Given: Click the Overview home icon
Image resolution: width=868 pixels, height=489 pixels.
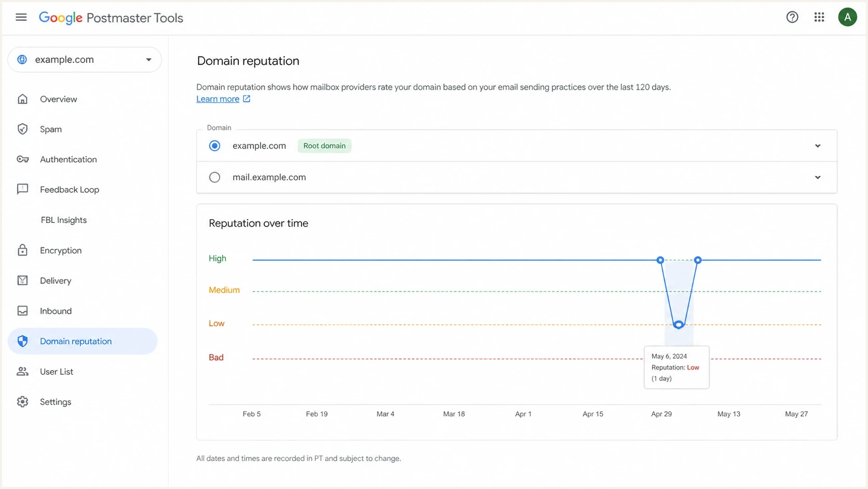Looking at the screenshot, I should (x=22, y=99).
